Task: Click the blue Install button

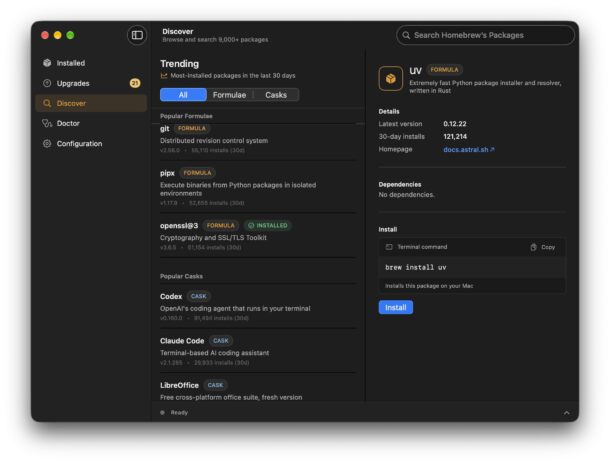Action: pos(396,307)
